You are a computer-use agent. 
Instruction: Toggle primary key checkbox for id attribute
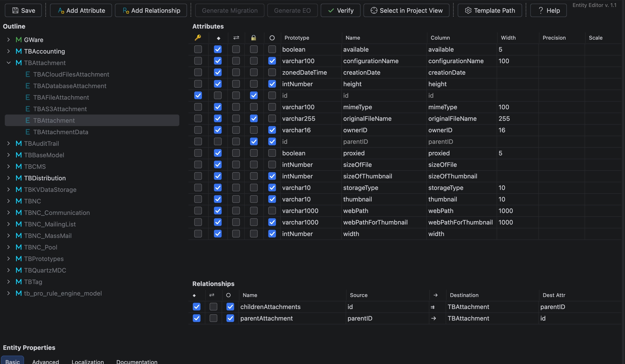[198, 95]
